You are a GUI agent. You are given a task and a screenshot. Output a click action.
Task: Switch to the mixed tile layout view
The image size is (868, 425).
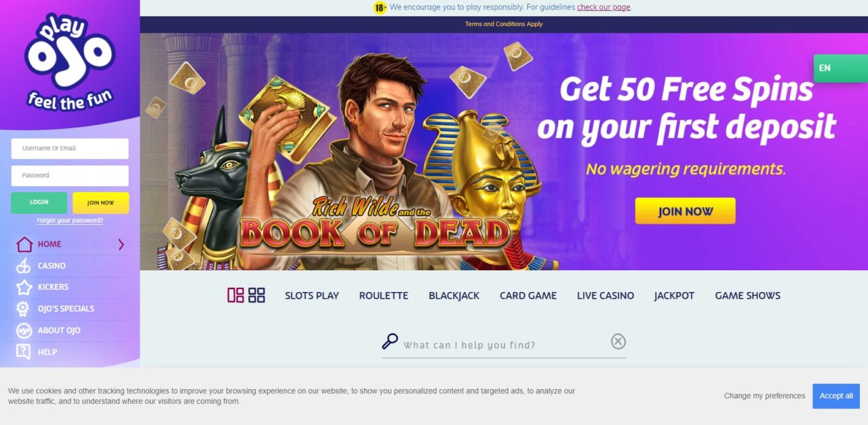pyautogui.click(x=235, y=295)
